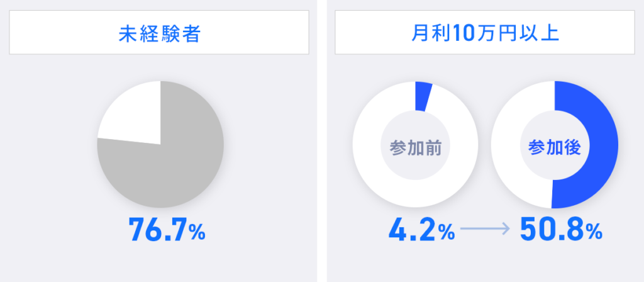Click the number 76.7 under the pie

(157, 231)
